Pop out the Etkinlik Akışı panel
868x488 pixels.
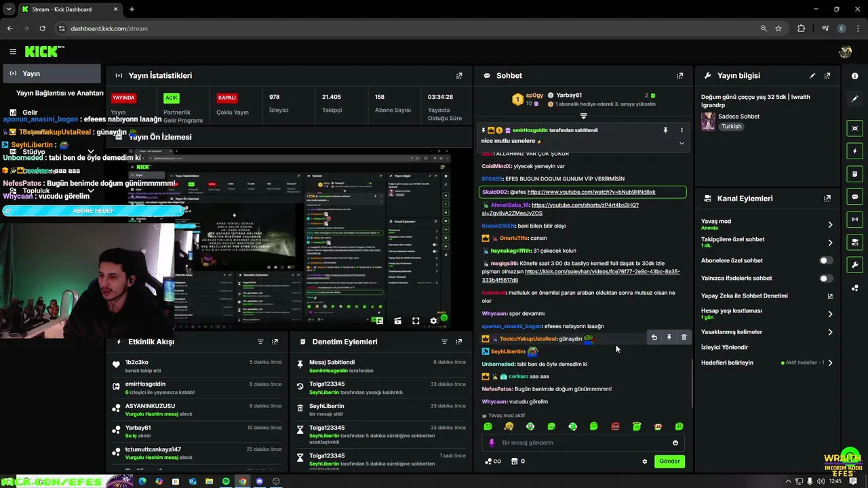point(275,342)
